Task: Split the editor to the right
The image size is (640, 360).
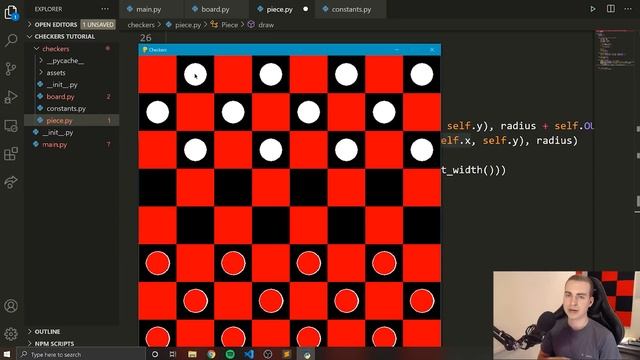Action: [611, 9]
